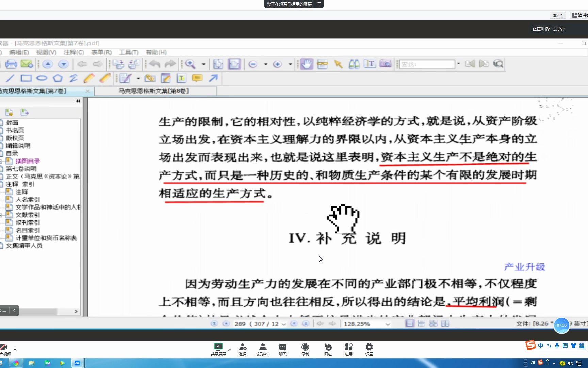
Task: Click the zoom in plus icon
Action: point(277,64)
